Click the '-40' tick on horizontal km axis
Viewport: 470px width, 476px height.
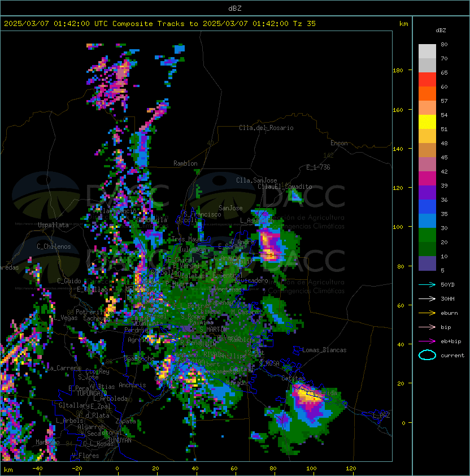(37, 469)
